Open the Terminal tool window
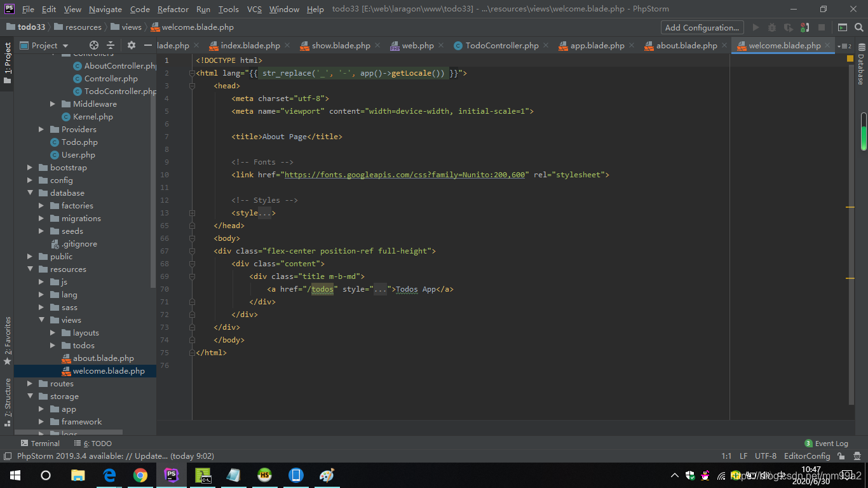Viewport: 868px width, 488px height. coord(40,444)
